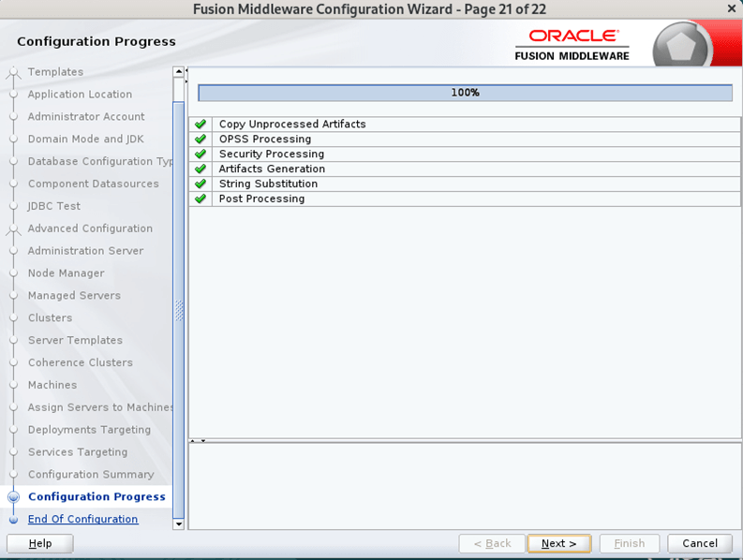Select the Deployments Targeting step
The height and width of the screenshot is (560, 743).
click(89, 430)
